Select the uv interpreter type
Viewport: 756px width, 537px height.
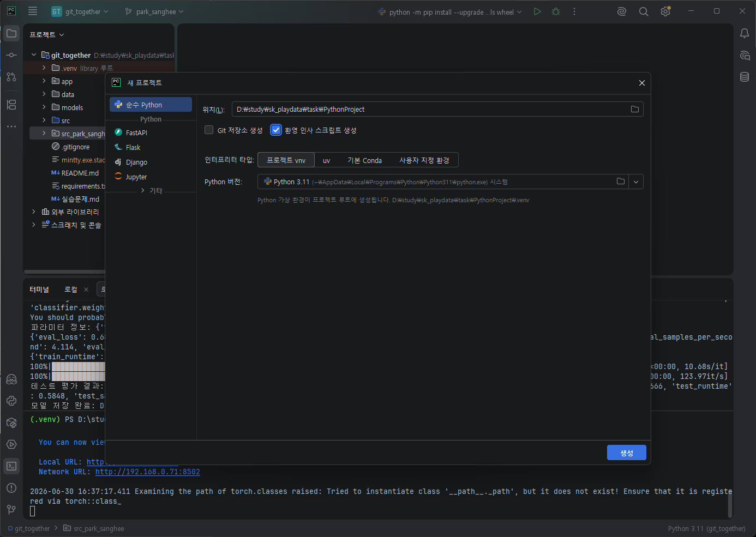click(326, 160)
